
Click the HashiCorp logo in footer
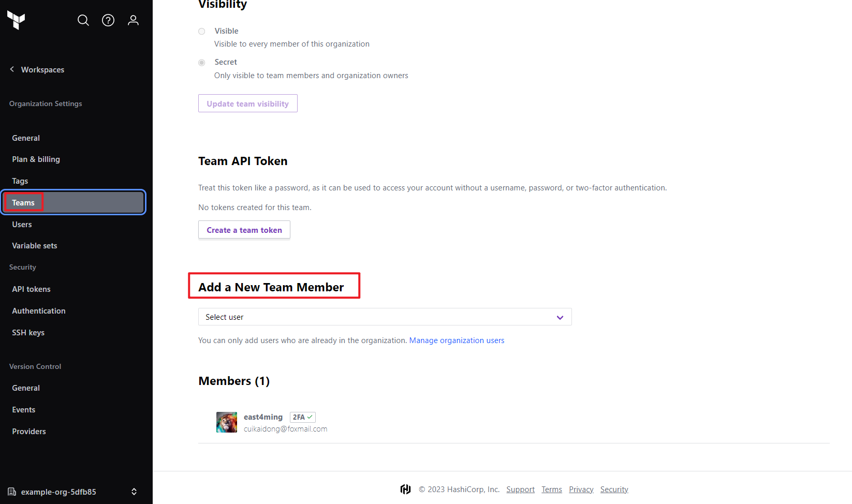point(406,489)
